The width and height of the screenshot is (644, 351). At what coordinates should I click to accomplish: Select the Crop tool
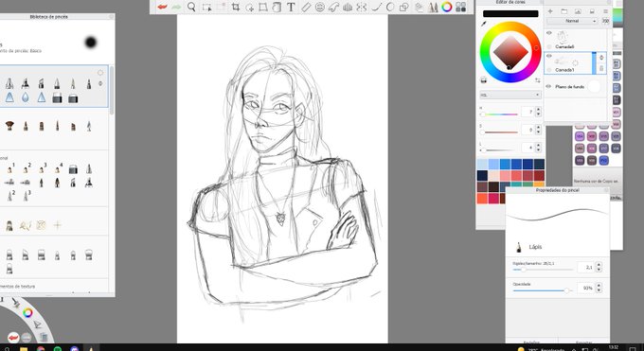[x=236, y=7]
